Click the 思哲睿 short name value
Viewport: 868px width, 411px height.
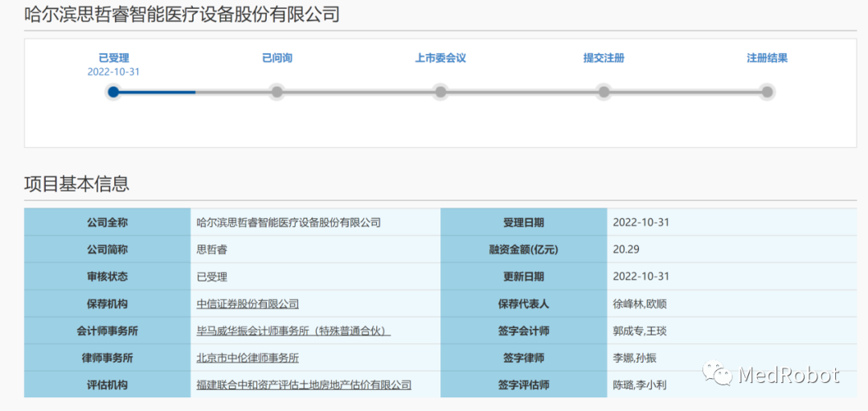(212, 250)
